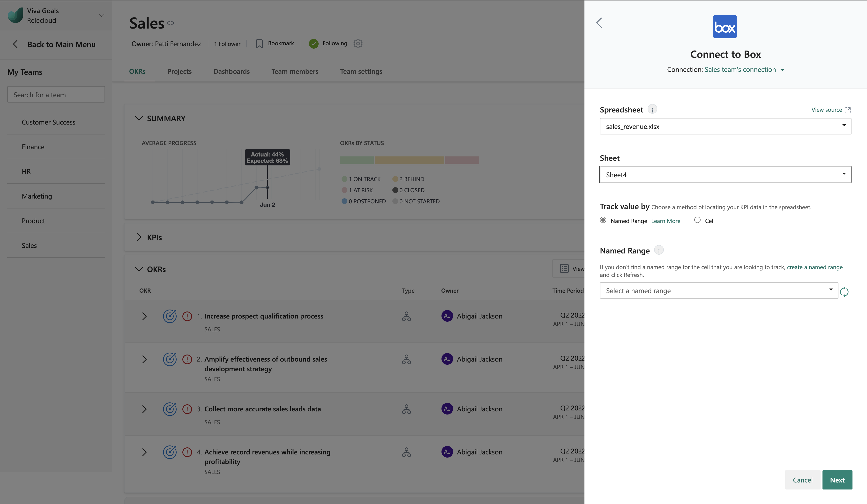Click the copy link icon beside Sales
Screen dimensions: 867x504
[171, 23]
